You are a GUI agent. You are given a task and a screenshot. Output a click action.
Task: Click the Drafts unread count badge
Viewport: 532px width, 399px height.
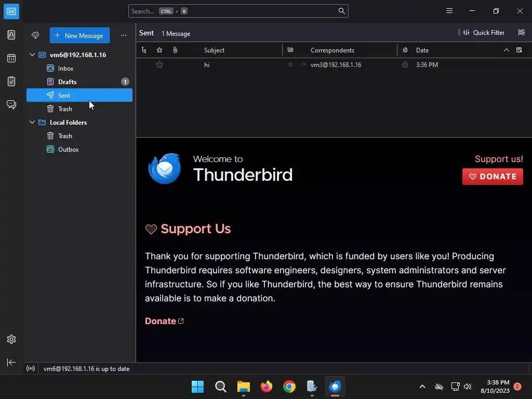click(x=125, y=82)
